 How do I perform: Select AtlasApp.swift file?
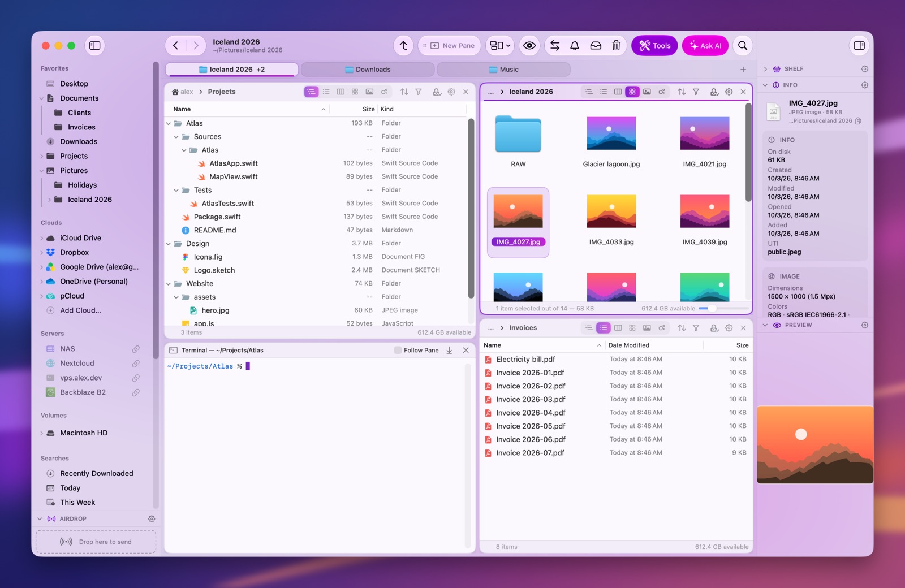(317, 163)
